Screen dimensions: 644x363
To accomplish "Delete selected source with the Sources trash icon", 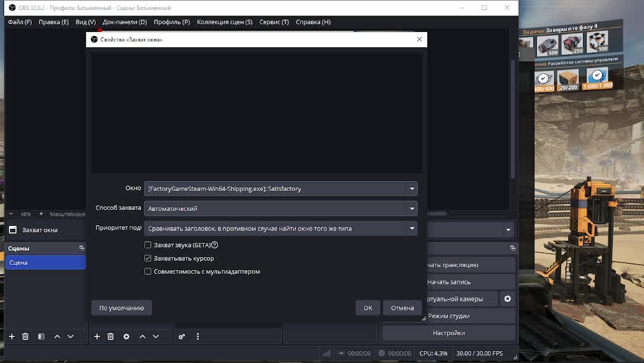I will (x=111, y=336).
